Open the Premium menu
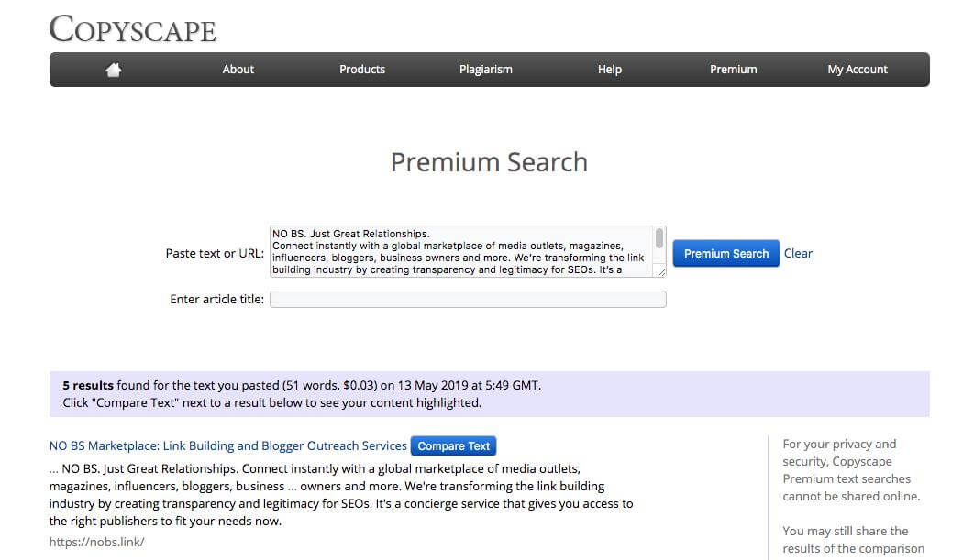 pyautogui.click(x=733, y=70)
